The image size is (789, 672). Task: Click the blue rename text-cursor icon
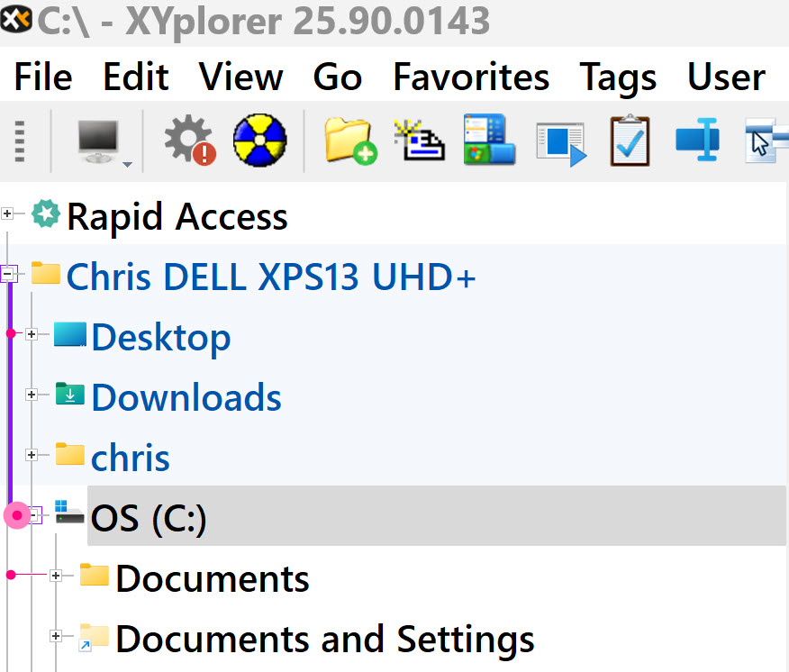pos(698,140)
